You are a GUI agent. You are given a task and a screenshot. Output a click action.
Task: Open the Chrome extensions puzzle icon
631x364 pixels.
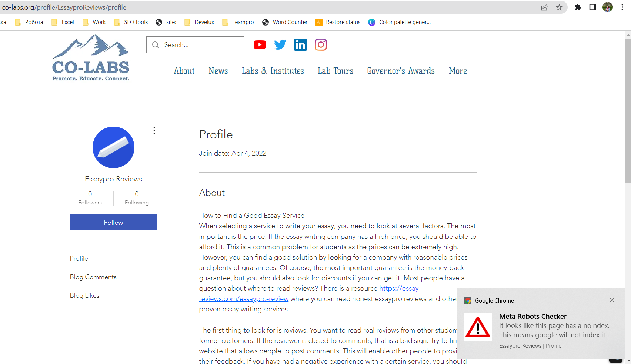click(578, 7)
